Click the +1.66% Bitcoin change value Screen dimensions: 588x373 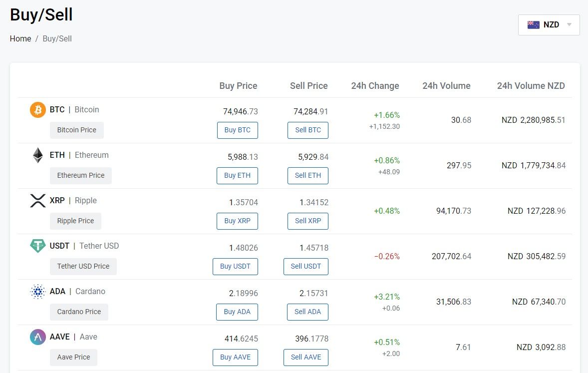[387, 115]
